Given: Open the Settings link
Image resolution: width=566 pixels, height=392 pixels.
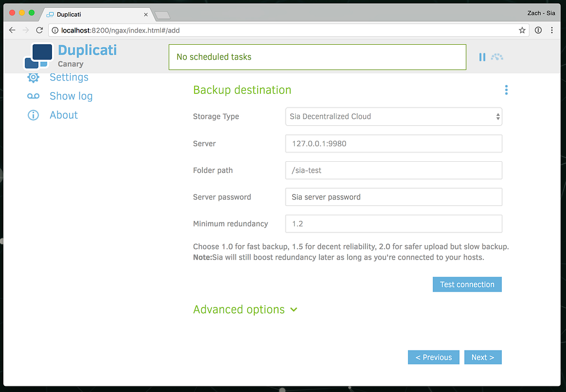Looking at the screenshot, I should coord(69,77).
